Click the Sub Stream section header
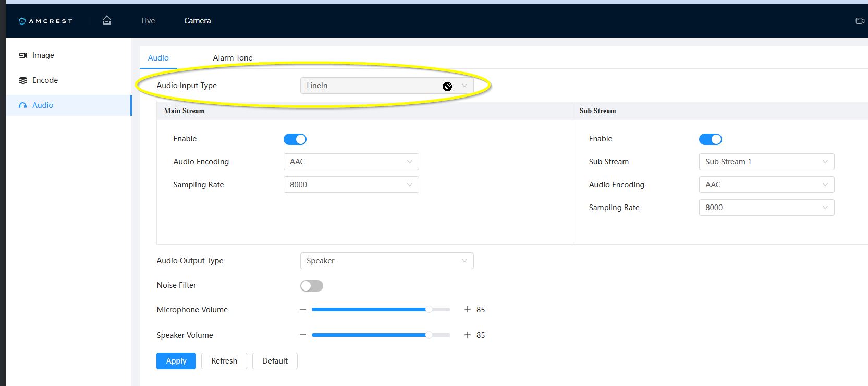The height and width of the screenshot is (386, 868). 597,111
